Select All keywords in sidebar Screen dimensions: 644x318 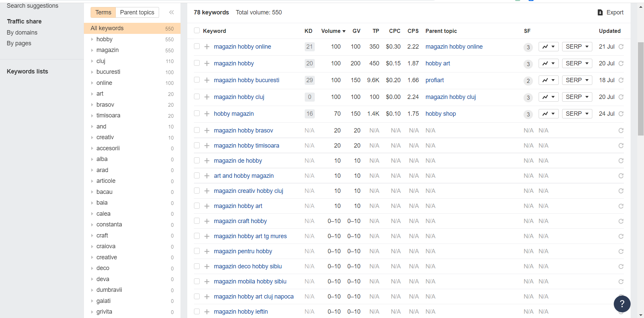tap(132, 28)
